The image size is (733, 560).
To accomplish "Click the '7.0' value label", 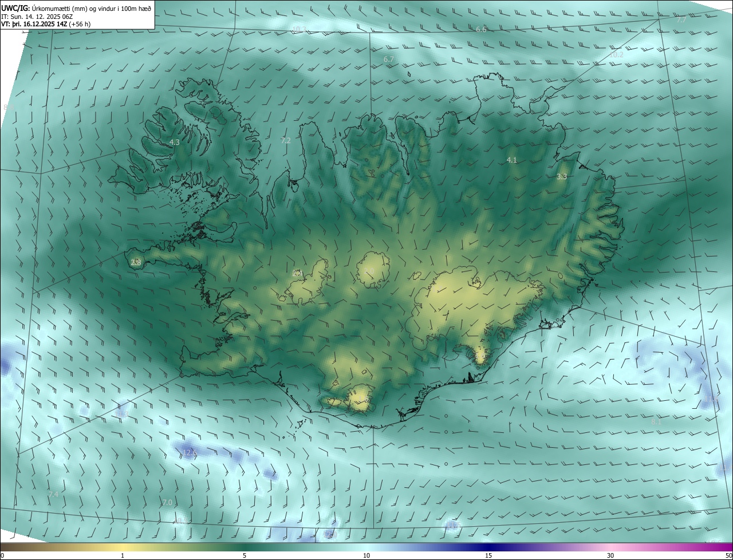I will [x=167, y=502].
